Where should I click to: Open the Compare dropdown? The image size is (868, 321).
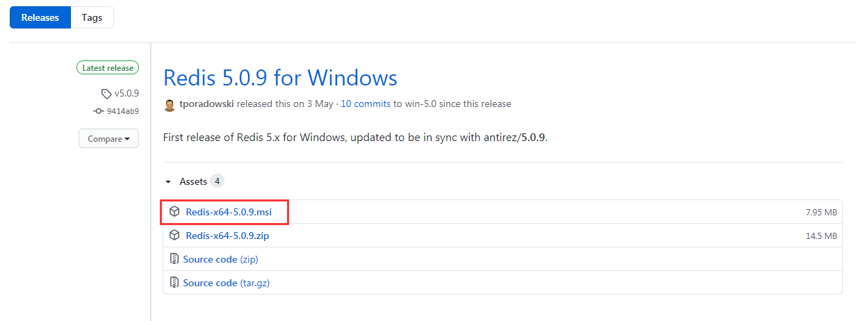click(x=108, y=139)
